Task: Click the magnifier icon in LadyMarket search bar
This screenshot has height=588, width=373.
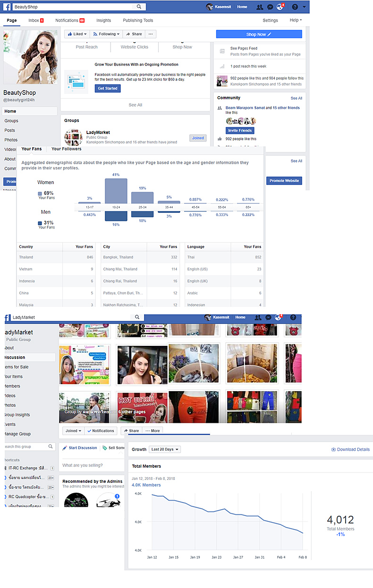Action: pos(137,318)
